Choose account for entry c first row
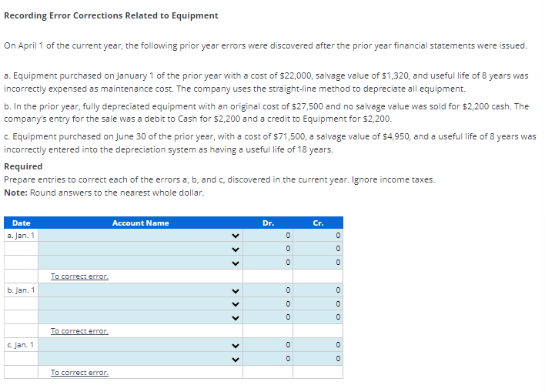Image resolution: width=545 pixels, height=392 pixels. pos(140,345)
